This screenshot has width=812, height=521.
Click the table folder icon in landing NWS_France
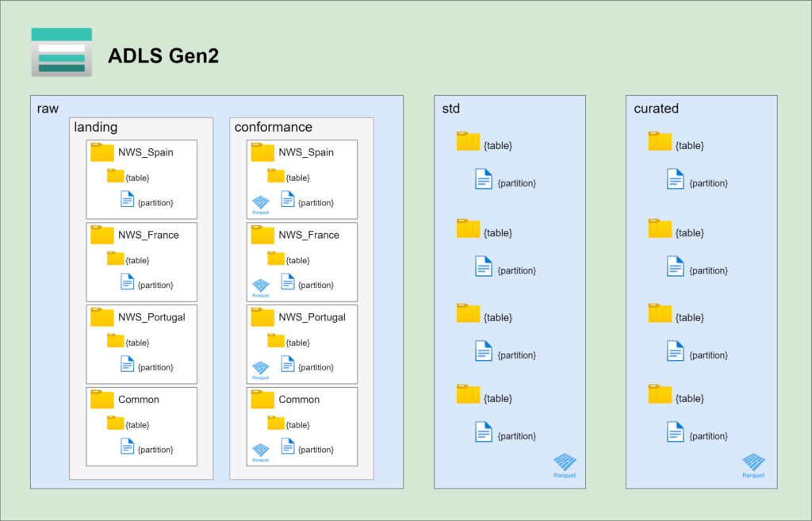point(116,259)
